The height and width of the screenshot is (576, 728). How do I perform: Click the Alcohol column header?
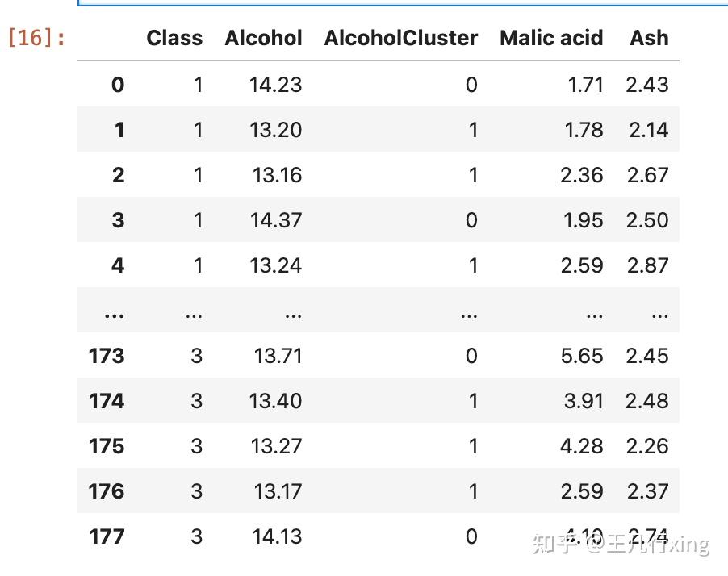click(x=263, y=38)
